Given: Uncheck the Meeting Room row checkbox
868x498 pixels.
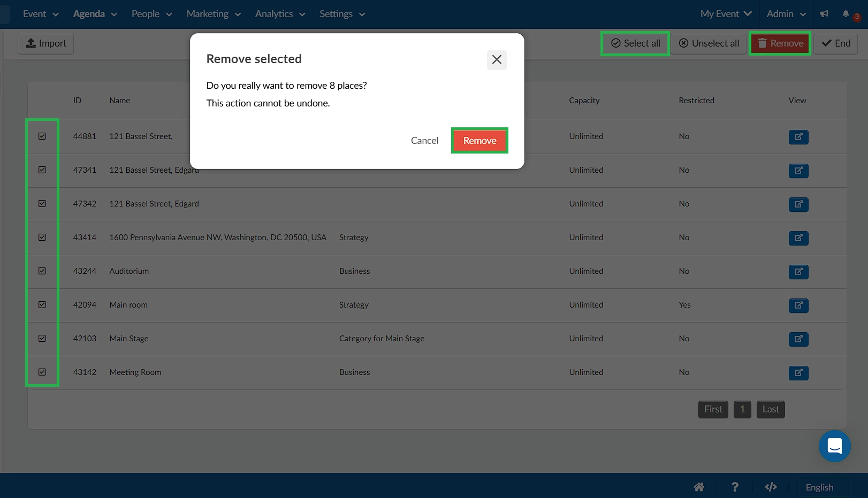Looking at the screenshot, I should pyautogui.click(x=42, y=372).
